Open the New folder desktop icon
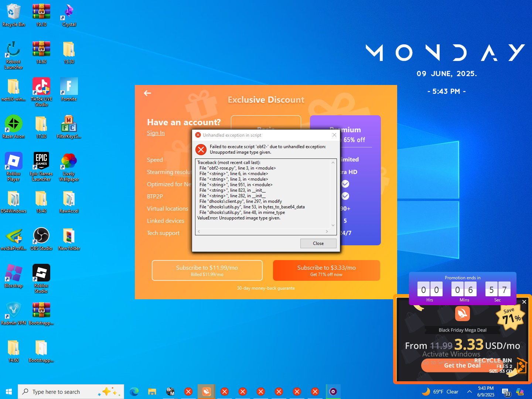The height and width of the screenshot is (399, 532). 69,239
